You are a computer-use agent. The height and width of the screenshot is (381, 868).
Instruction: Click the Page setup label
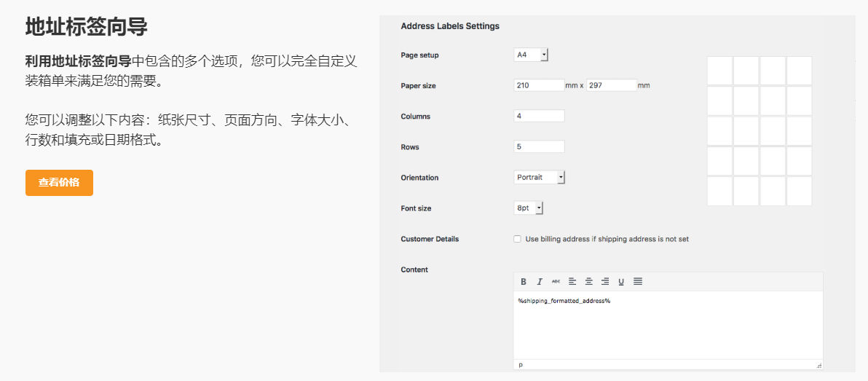pyautogui.click(x=419, y=55)
